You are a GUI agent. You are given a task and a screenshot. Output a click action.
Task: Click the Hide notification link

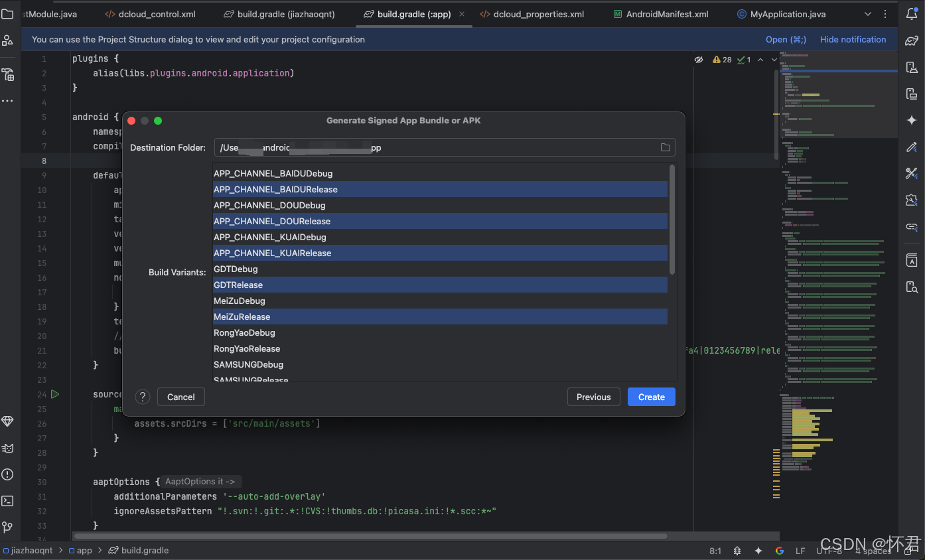(x=853, y=40)
